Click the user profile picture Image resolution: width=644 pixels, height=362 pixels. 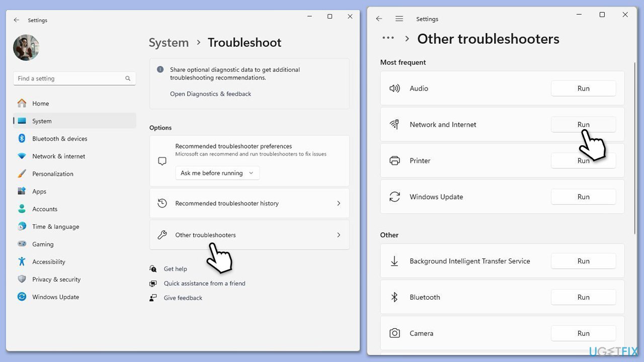coord(26,48)
